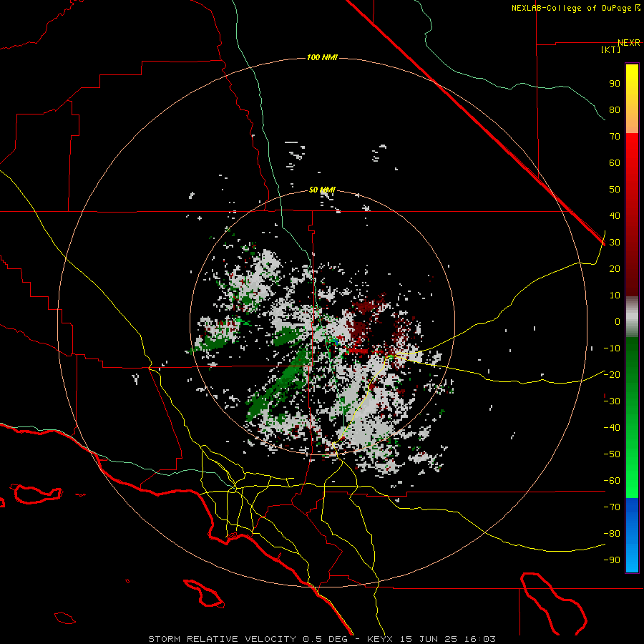The height and width of the screenshot is (644, 644).
Task: Click the "[KT]" units label
Action: pos(611,49)
